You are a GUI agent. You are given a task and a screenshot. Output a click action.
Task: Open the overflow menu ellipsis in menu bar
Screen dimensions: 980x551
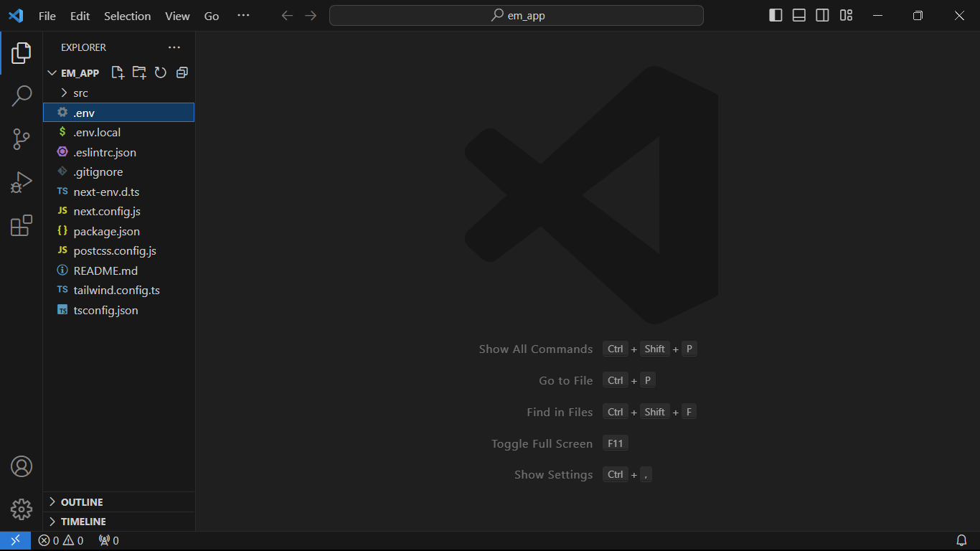point(243,16)
